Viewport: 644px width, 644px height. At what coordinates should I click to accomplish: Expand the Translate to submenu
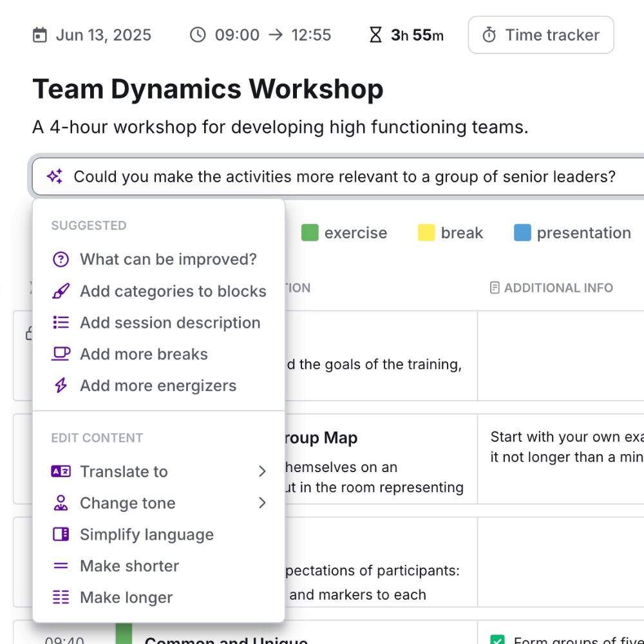261,471
